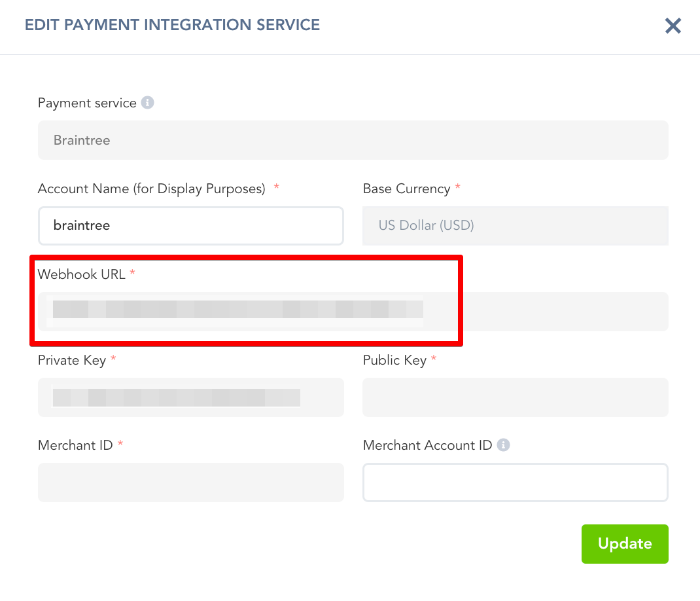
Task: Click the Account Name (for Display Purposes) label
Action: point(151,189)
